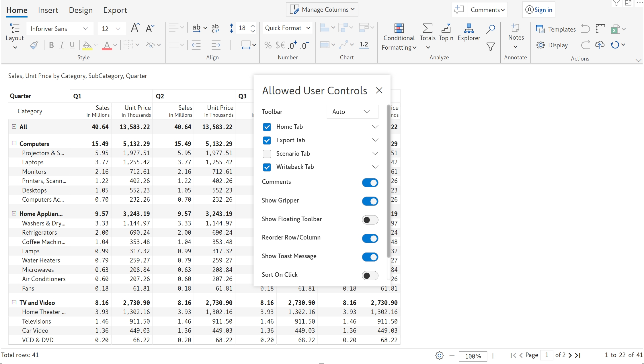Click the format painter brush icon

click(x=34, y=45)
